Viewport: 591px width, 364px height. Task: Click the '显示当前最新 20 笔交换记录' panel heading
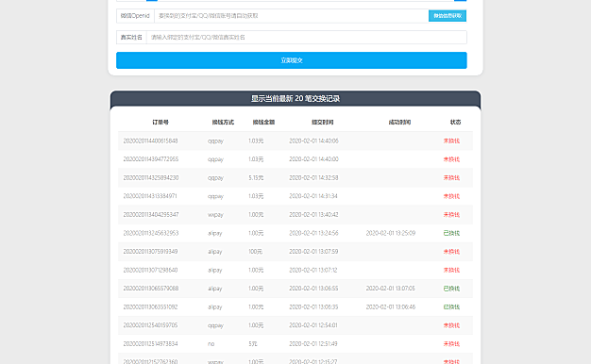click(295, 99)
